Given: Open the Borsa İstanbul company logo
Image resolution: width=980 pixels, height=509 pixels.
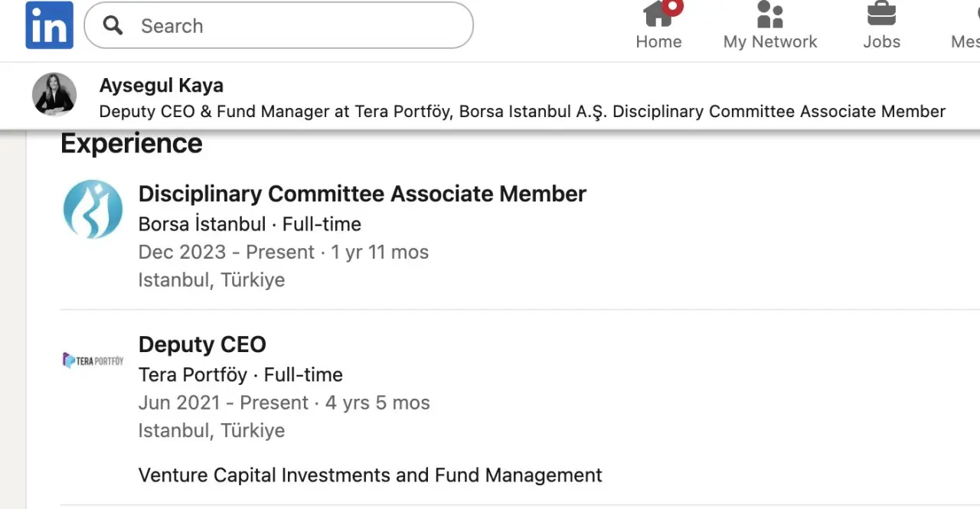Looking at the screenshot, I should [x=93, y=209].
